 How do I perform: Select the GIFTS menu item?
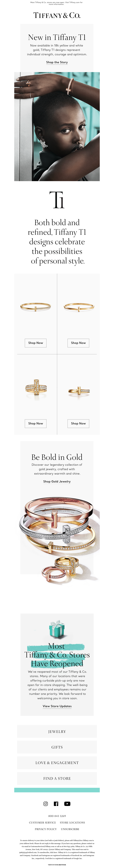tap(57, 747)
